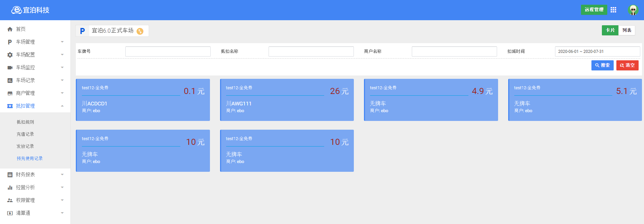Open the 充值记录 submenu item

25,134
